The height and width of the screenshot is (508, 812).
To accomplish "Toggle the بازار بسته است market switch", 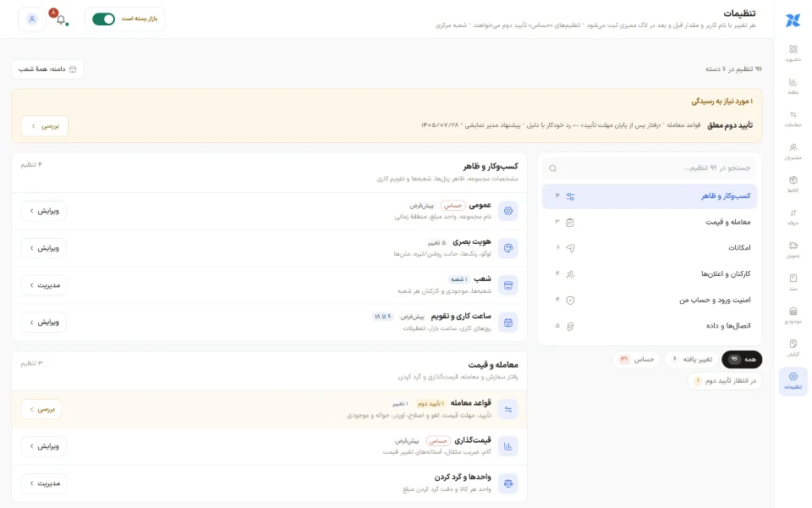I will click(x=103, y=19).
